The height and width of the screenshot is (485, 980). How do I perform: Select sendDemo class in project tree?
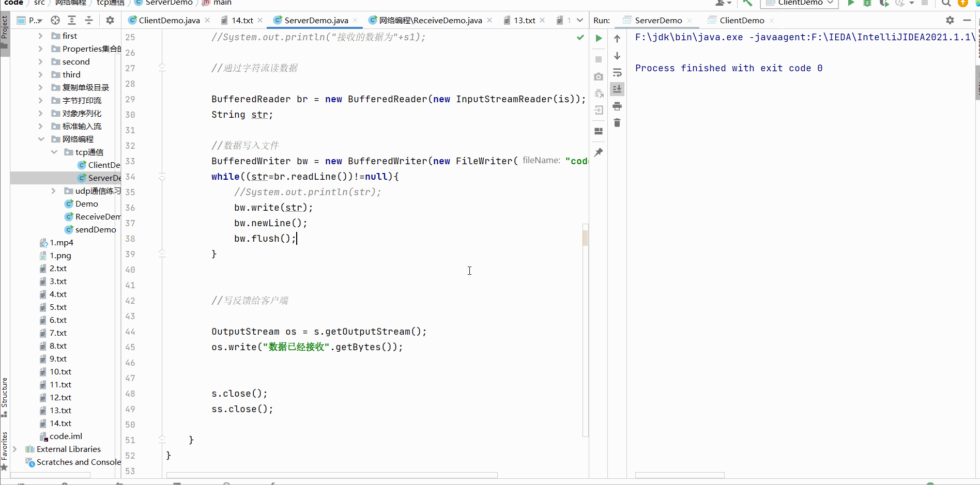point(90,229)
